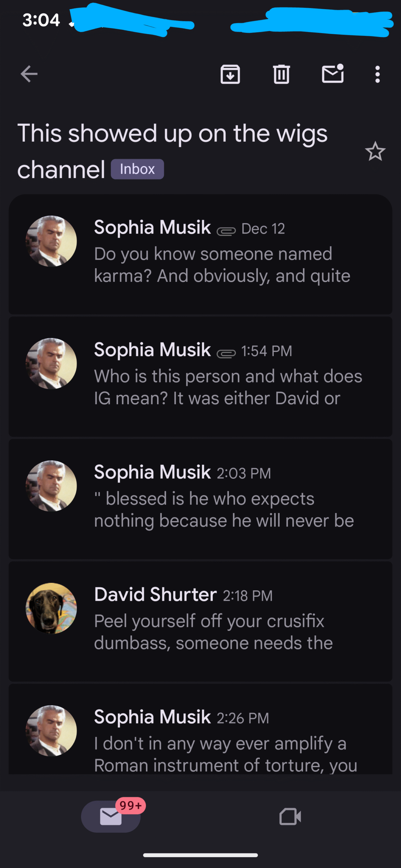Click attachment paperclip on 1:54 PM message
Screen dimensions: 401x868
[x=226, y=354]
